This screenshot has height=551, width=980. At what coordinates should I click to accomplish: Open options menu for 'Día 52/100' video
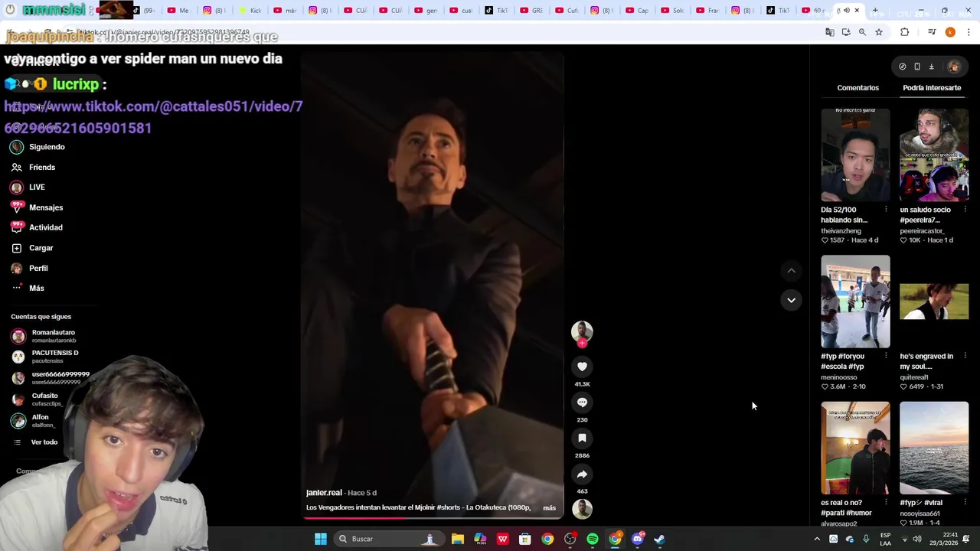(x=886, y=210)
